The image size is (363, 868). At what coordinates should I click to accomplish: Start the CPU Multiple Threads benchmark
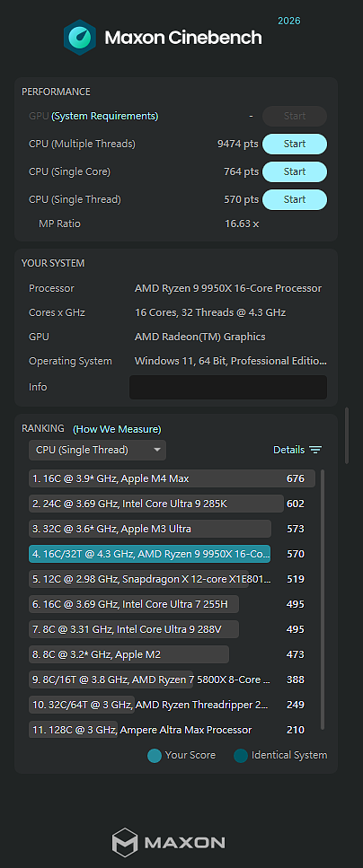click(x=295, y=144)
